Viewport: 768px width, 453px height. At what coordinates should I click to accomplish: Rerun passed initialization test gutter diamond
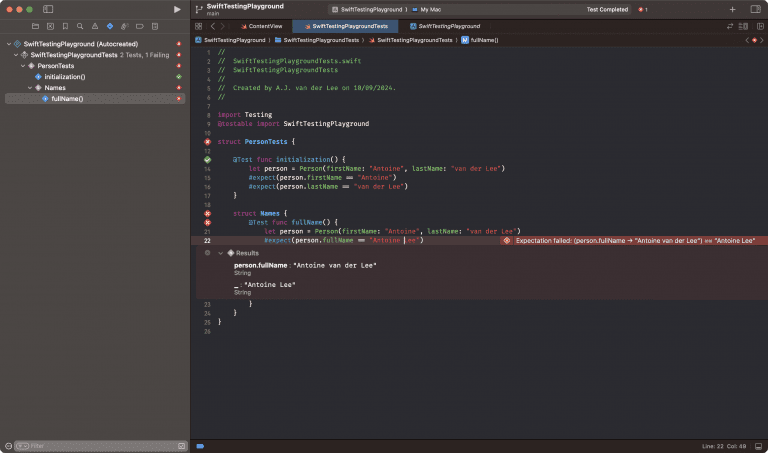207,160
